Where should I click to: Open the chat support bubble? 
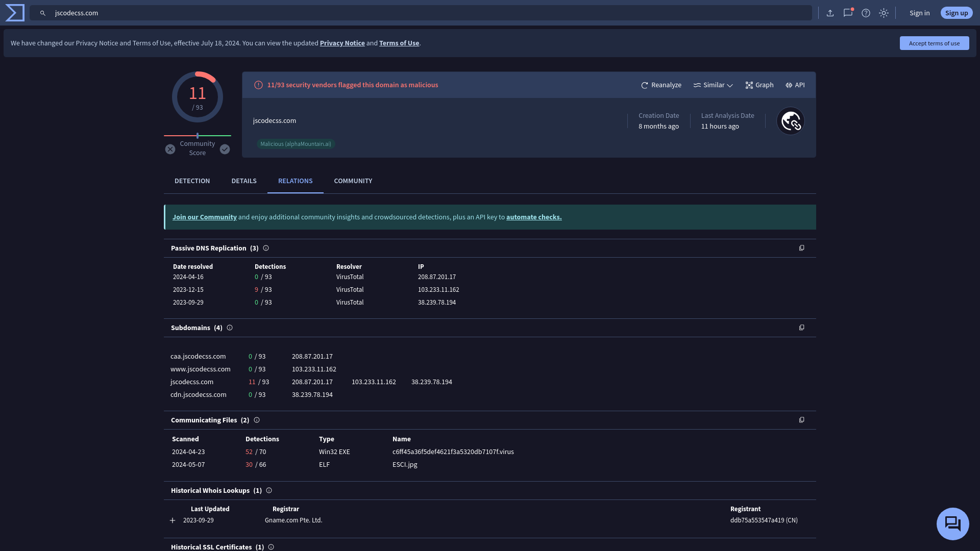tap(953, 524)
